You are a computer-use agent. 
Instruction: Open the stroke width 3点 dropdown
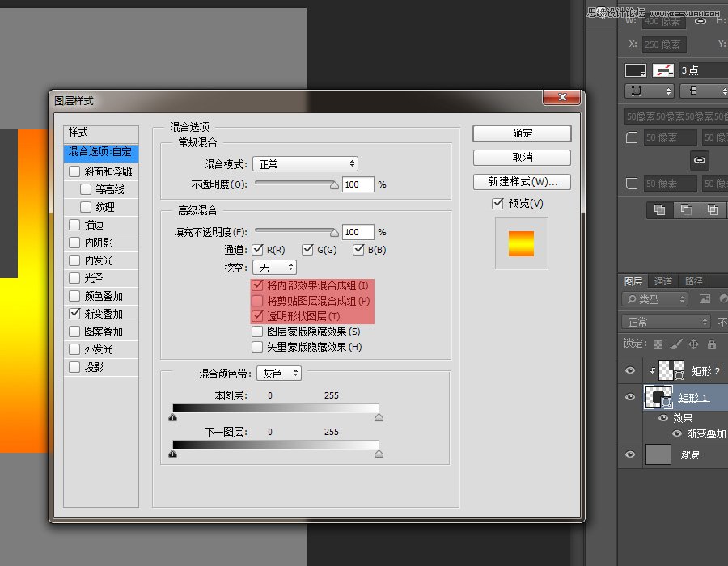(x=703, y=70)
